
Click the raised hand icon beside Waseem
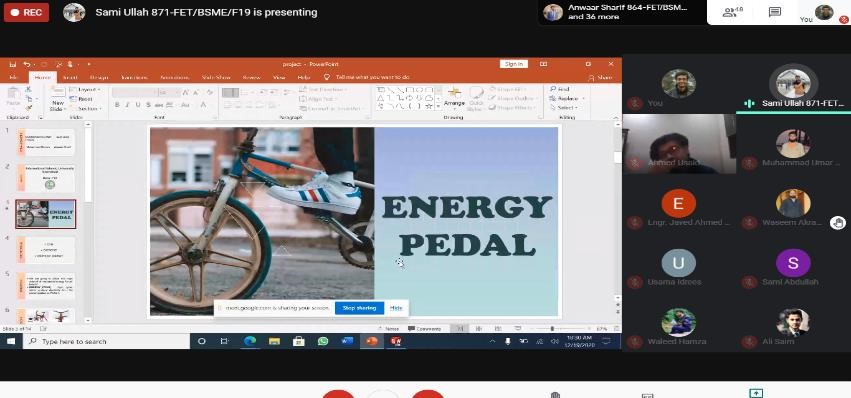point(838,223)
